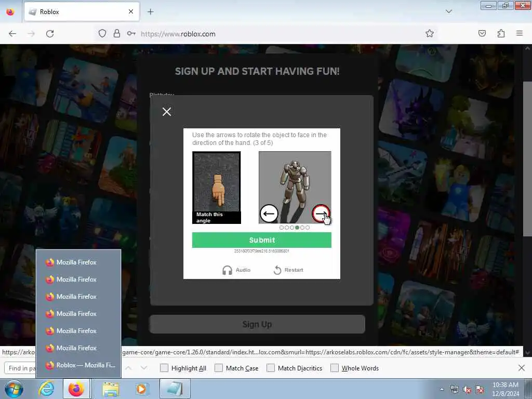Image resolution: width=532 pixels, height=399 pixels.
Task: Show site security padlock info
Action: 117,34
